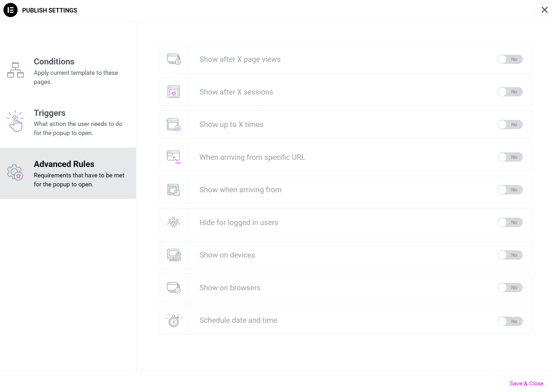This screenshot has height=392, width=554.
Task: Toggle When arriving from specific URL
Action: click(x=510, y=157)
